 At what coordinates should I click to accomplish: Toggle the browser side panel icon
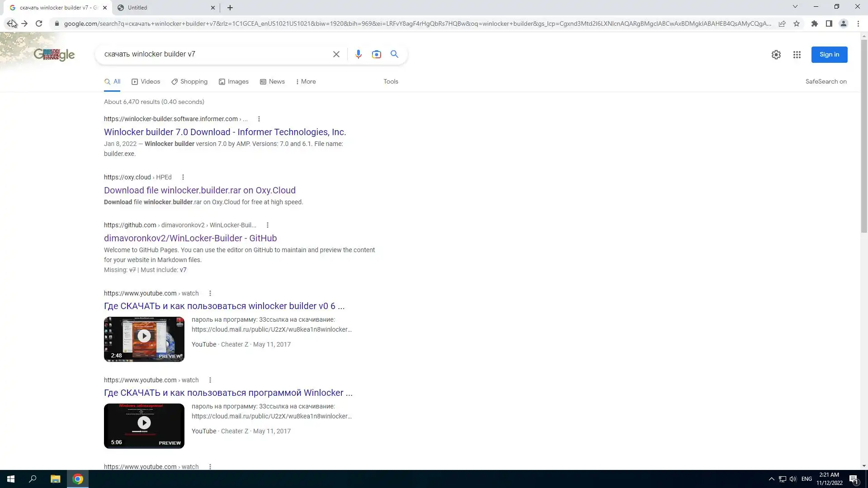click(829, 23)
